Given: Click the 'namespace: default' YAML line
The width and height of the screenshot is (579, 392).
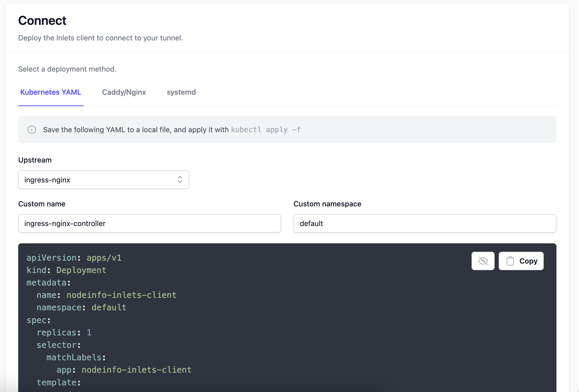Looking at the screenshot, I should pyautogui.click(x=81, y=307).
